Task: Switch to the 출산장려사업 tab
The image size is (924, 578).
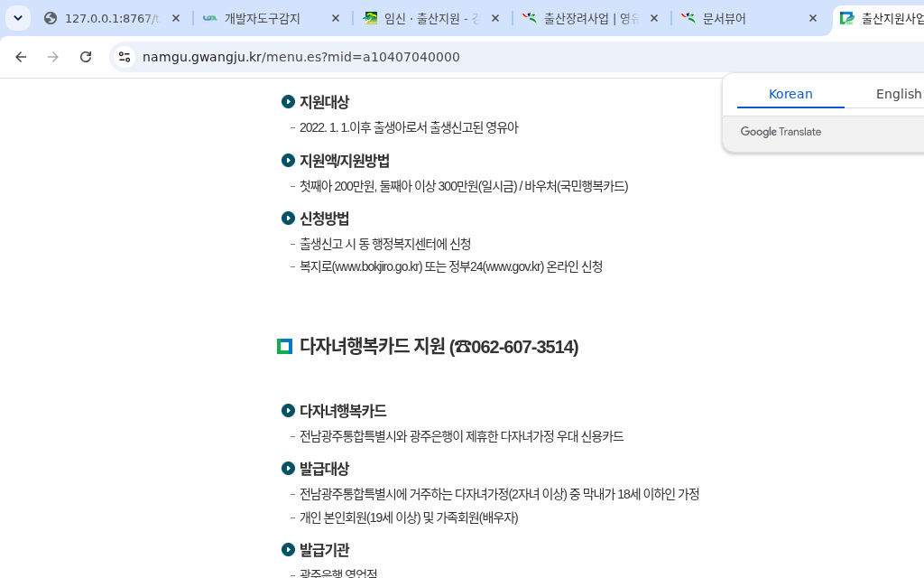Action: click(x=591, y=18)
